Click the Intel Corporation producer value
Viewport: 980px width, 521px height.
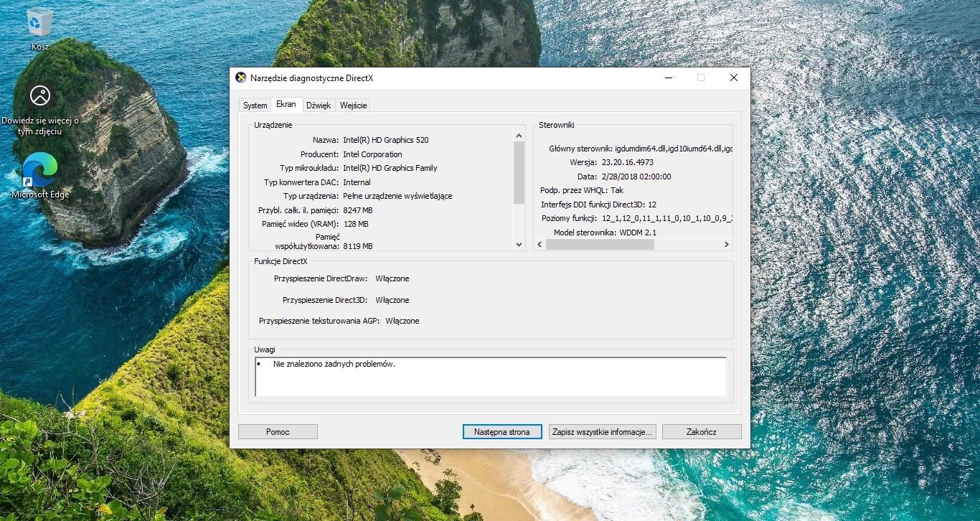tap(372, 154)
